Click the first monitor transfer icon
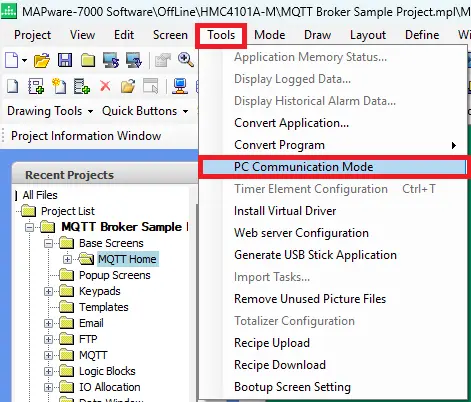The image size is (471, 402). (x=111, y=60)
